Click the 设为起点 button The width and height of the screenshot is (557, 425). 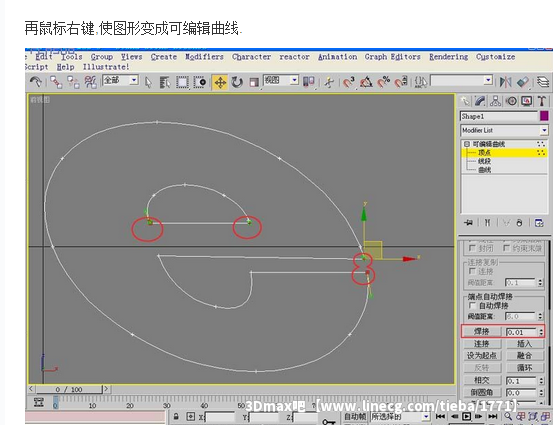coord(482,355)
